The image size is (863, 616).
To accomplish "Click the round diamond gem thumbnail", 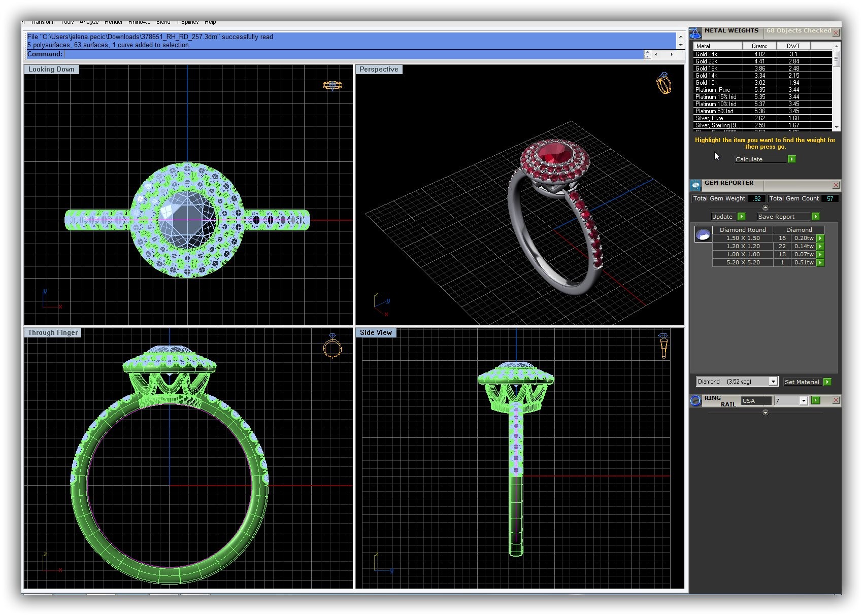I will [703, 234].
